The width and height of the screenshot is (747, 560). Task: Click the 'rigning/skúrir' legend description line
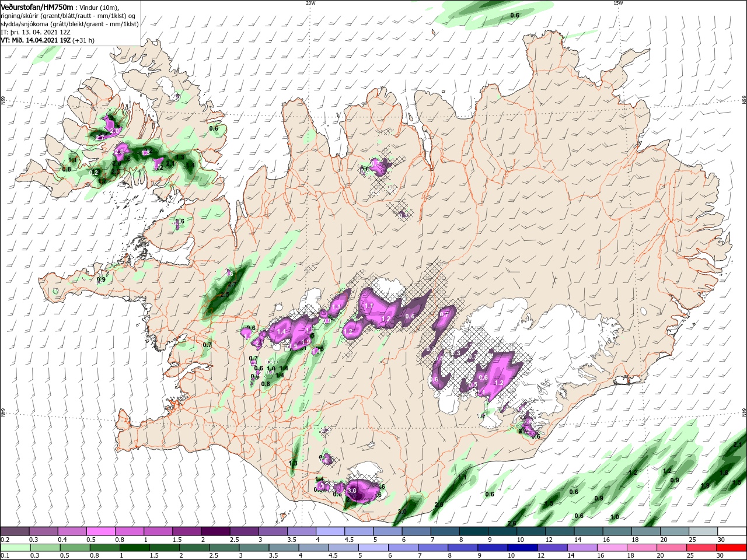pyautogui.click(x=68, y=16)
